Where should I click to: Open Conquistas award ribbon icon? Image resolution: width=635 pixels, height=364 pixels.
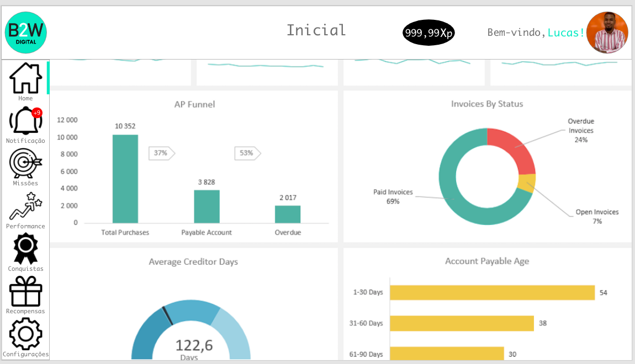click(x=25, y=249)
